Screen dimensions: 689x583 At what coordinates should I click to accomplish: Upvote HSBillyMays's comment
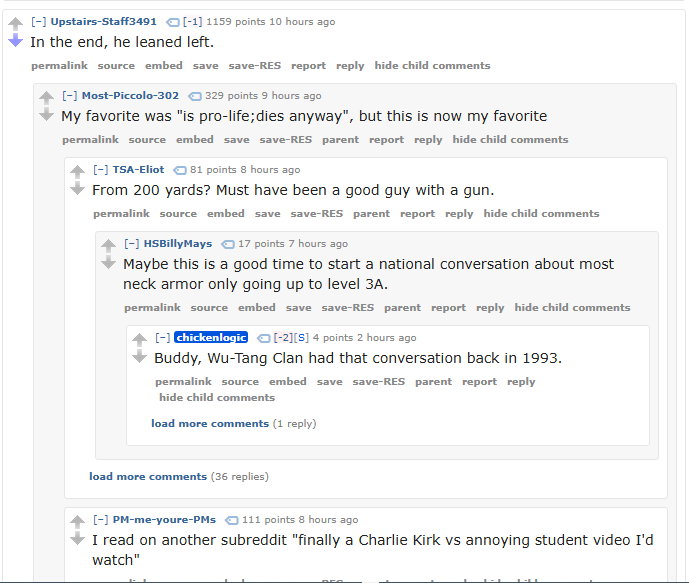coord(108,245)
